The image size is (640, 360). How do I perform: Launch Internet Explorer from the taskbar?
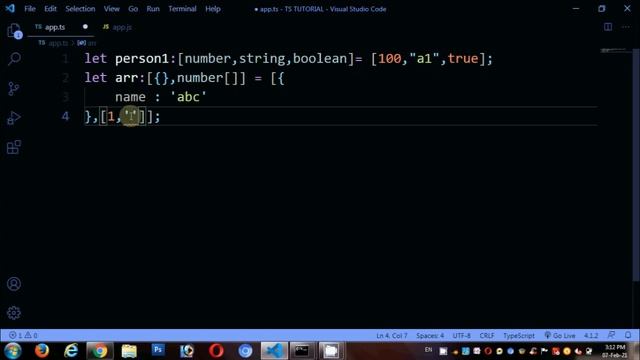(71, 351)
